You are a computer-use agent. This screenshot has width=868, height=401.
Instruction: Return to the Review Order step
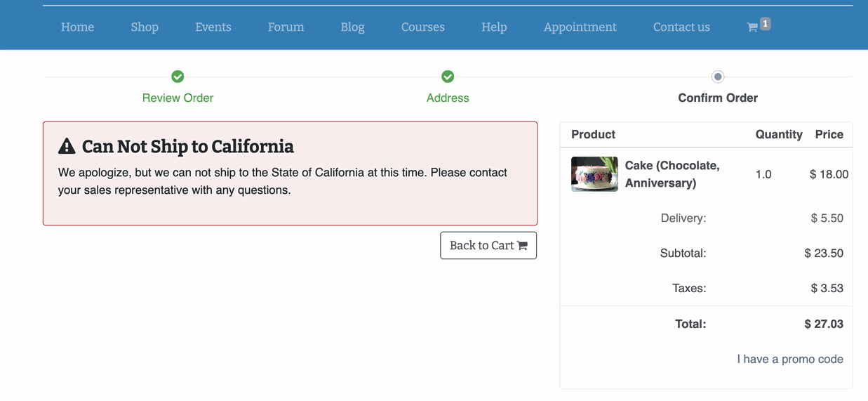coord(178,98)
